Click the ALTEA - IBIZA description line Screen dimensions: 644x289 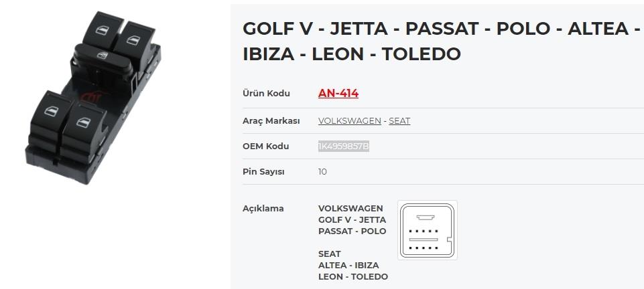[348, 265]
